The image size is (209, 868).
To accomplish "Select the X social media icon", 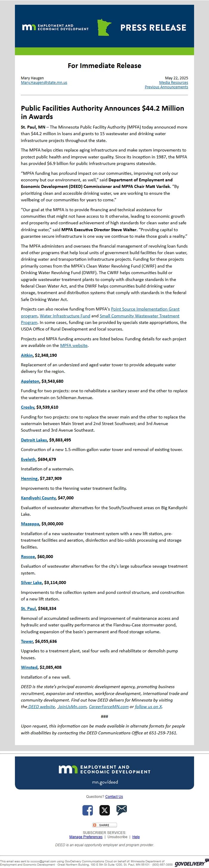I will pyautogui.click(x=105, y=810).
